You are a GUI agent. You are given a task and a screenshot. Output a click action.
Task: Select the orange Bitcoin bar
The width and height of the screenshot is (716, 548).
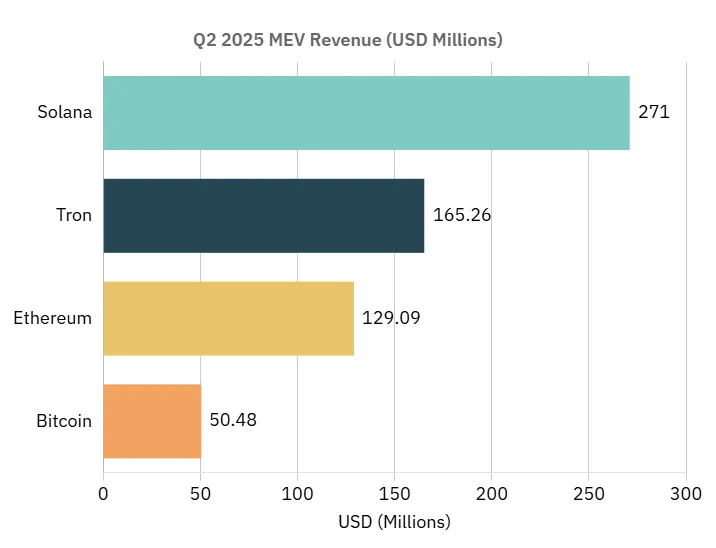tap(153, 421)
